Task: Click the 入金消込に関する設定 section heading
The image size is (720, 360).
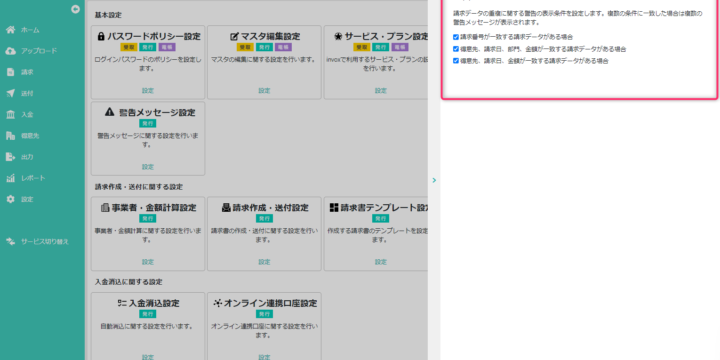Action: tap(129, 281)
